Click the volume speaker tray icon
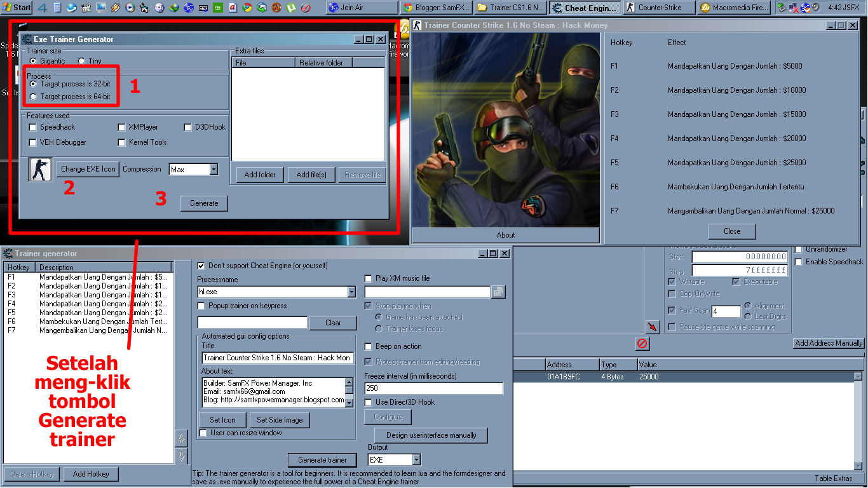This screenshot has width=868, height=488. pos(816,8)
